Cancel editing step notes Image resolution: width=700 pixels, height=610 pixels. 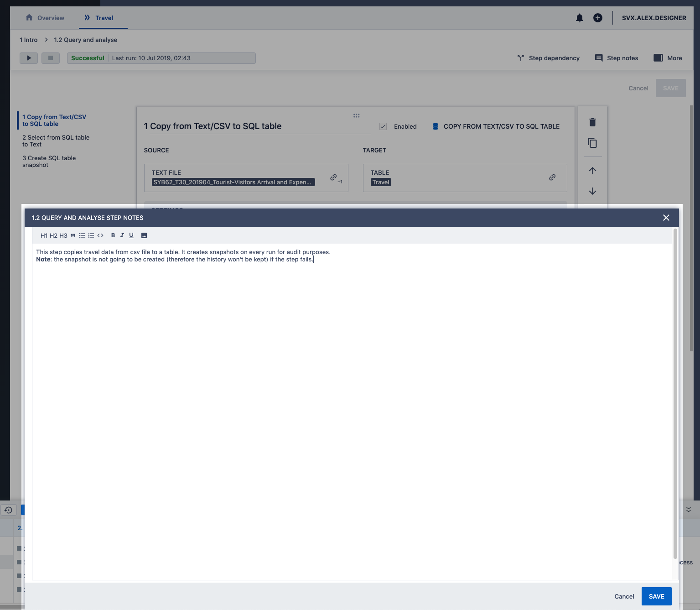click(x=624, y=596)
